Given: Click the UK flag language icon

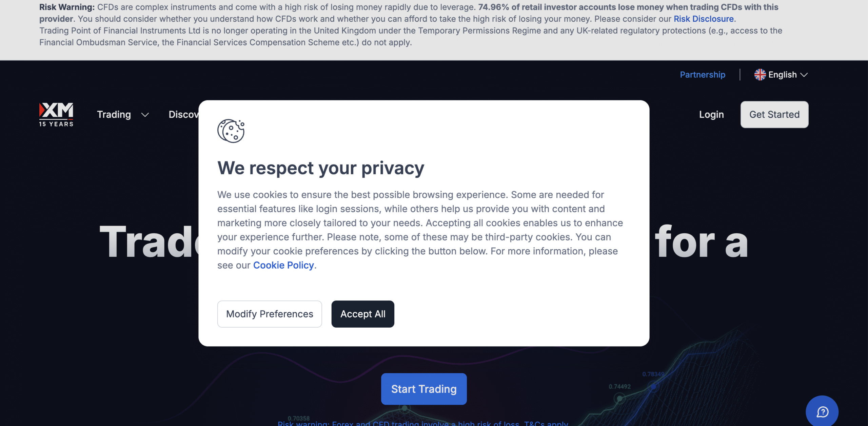Looking at the screenshot, I should [760, 75].
